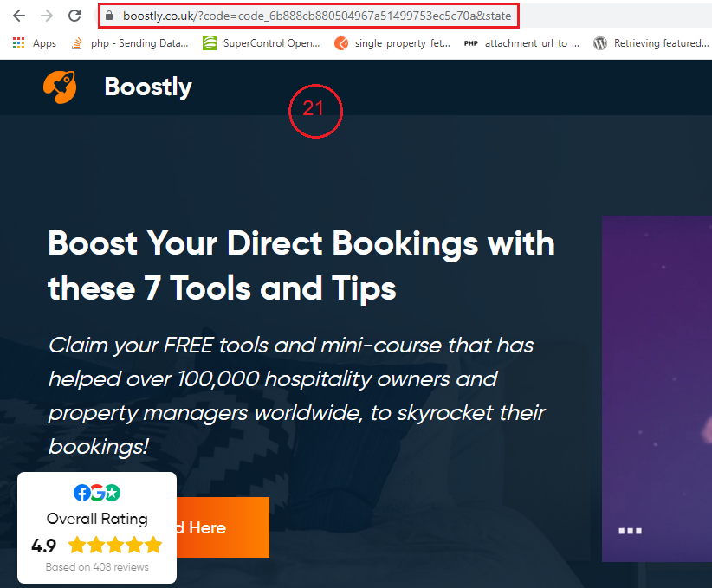Viewport: 712px width, 588px height.
Task: Open the Apps bookmark label
Action: tap(44, 43)
